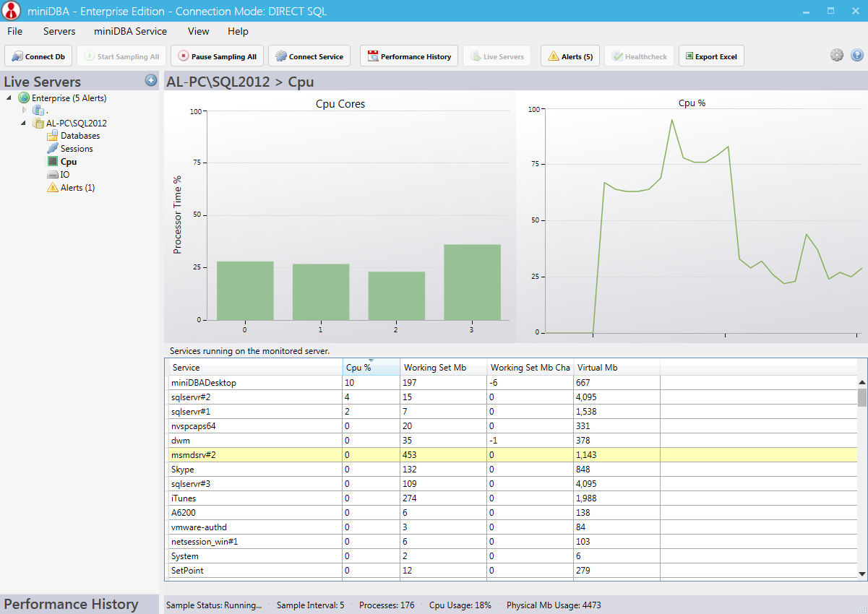
Task: Select Alerts (1) tree item
Action: click(x=78, y=188)
